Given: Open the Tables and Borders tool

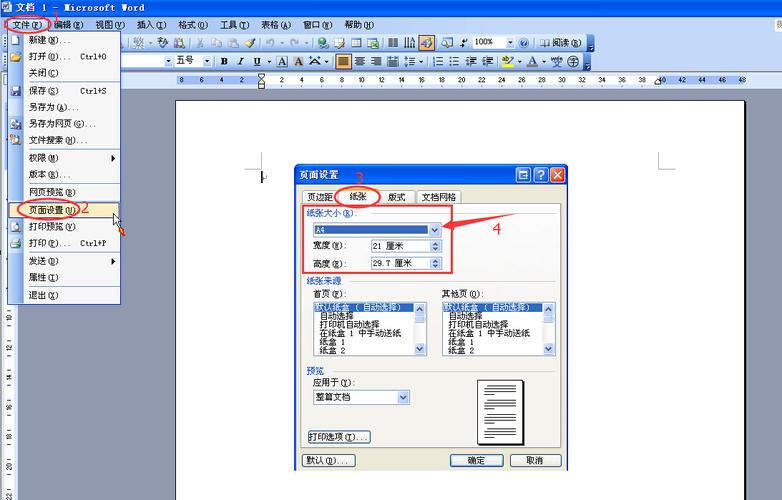Looking at the screenshot, I should click(x=339, y=43).
